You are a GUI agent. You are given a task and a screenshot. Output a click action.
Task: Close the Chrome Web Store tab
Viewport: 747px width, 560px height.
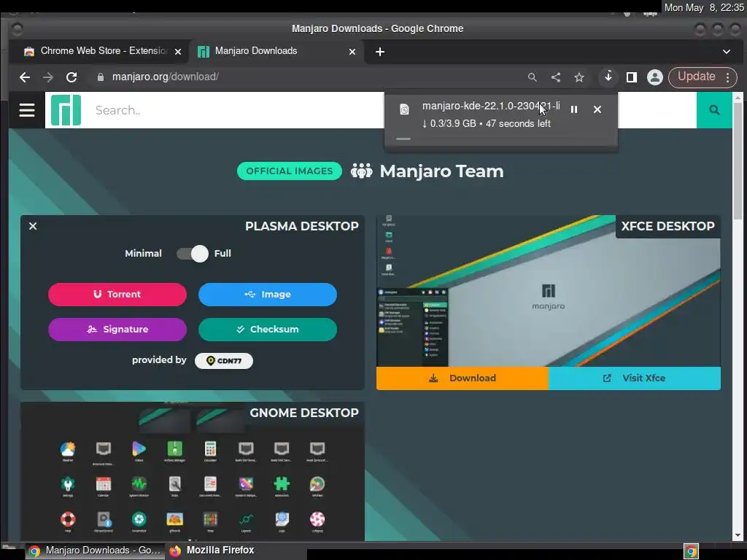click(178, 52)
